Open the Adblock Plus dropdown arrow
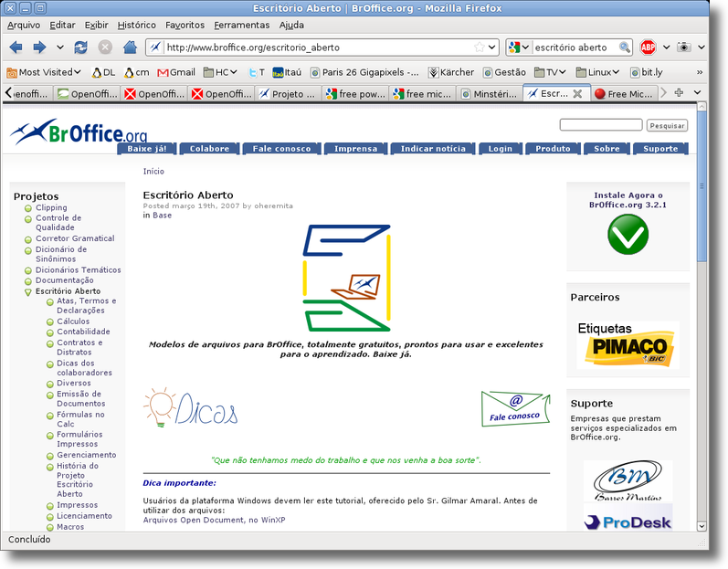 coord(666,47)
